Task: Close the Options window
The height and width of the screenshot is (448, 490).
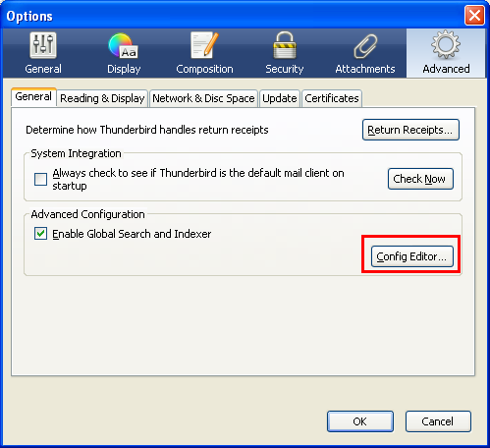Action: point(474,16)
